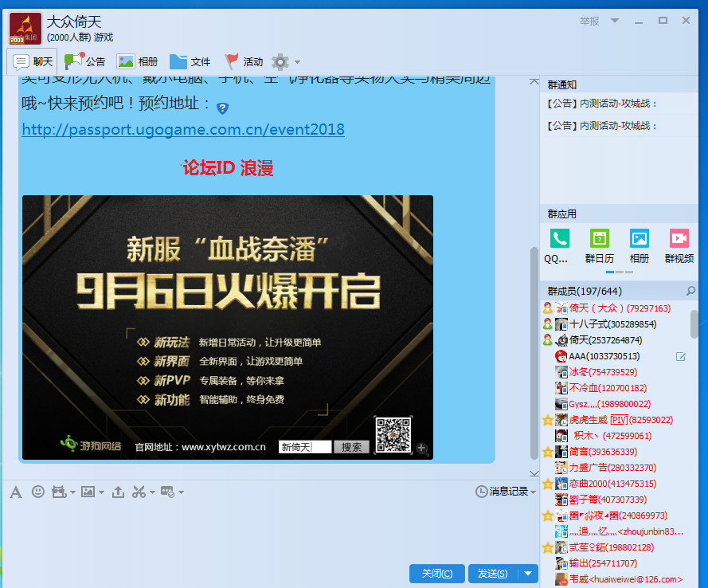Open the emoji smiley picker

38,492
